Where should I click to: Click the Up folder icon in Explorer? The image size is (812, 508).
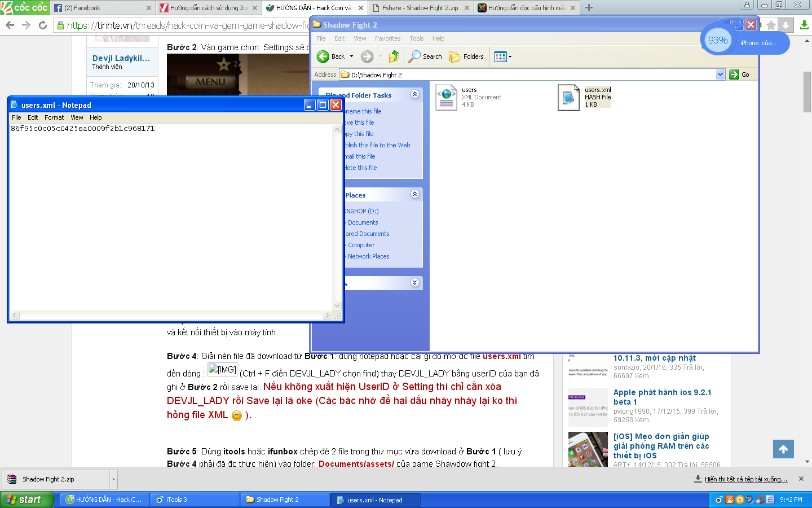[x=394, y=56]
